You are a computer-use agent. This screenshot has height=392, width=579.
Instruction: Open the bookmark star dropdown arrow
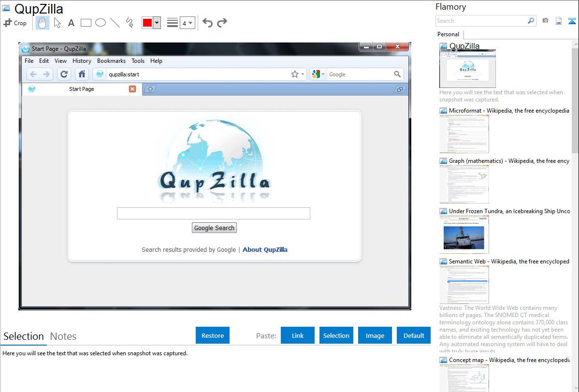(x=303, y=74)
